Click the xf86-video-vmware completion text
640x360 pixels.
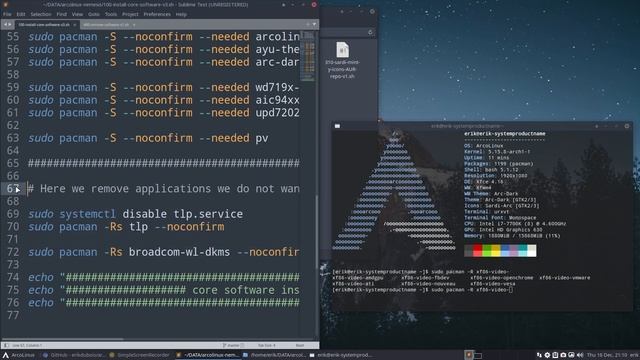pyautogui.click(x=565, y=278)
